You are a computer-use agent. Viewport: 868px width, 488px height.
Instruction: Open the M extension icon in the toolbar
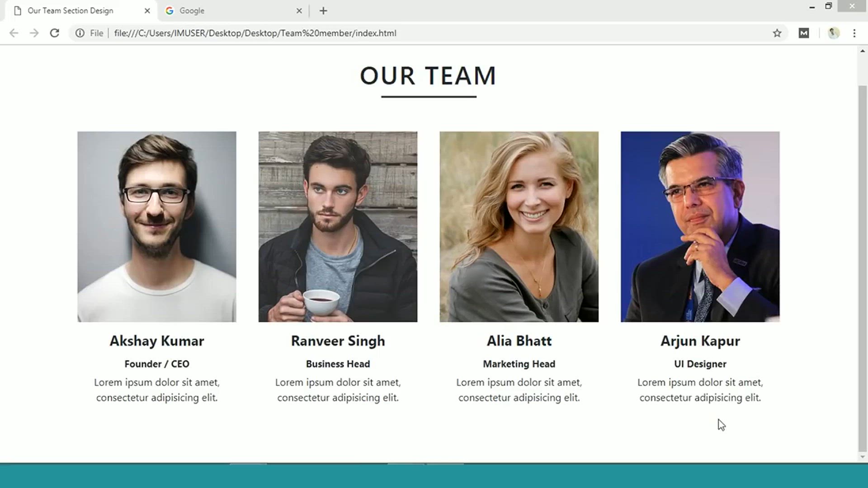804,33
